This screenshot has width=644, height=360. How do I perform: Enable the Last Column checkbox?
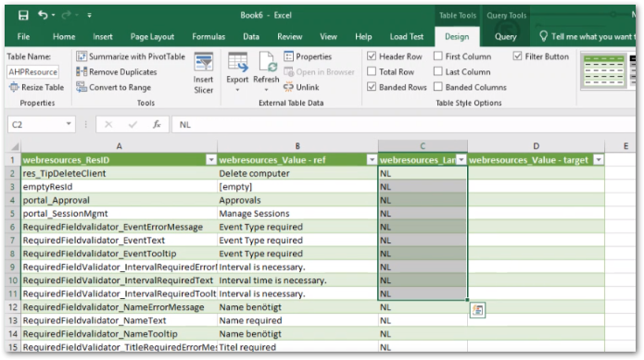click(438, 71)
